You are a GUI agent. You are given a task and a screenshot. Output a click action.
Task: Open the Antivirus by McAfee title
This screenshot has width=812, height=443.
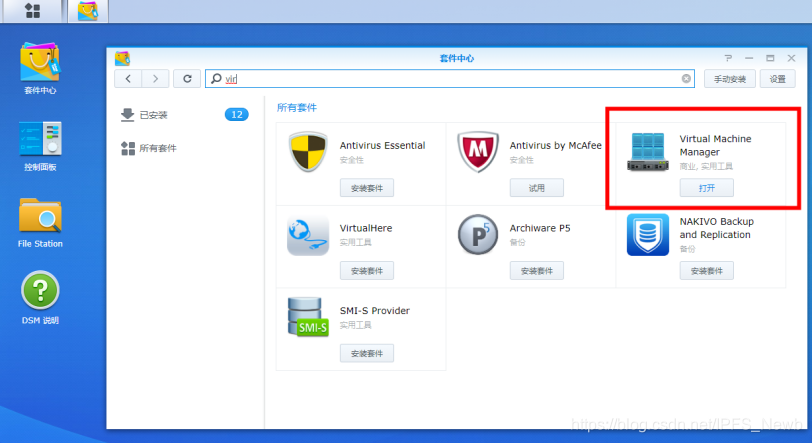[556, 146]
